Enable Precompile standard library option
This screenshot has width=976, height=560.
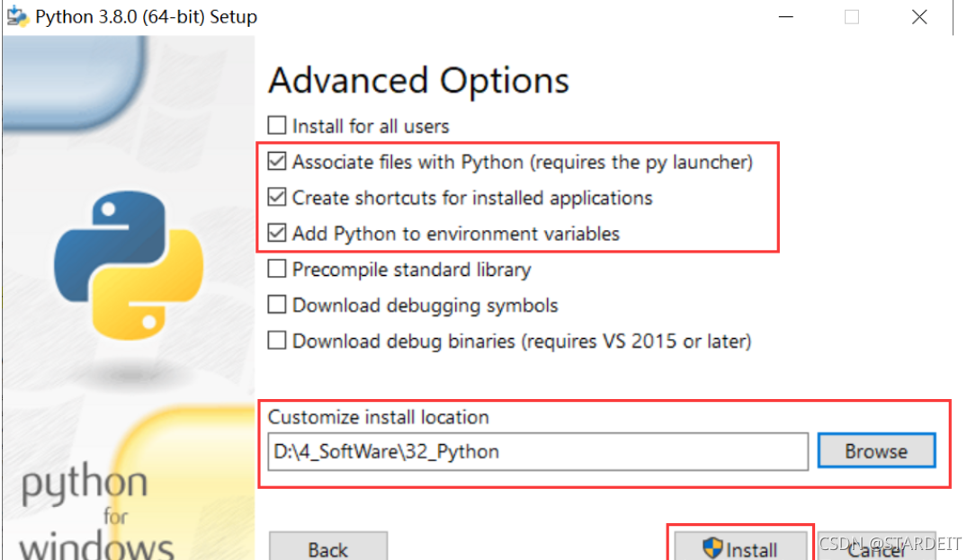click(277, 270)
